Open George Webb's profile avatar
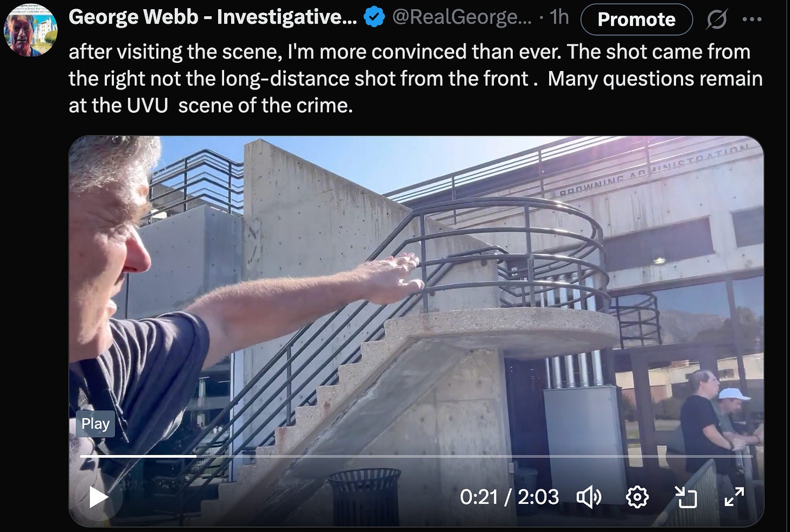The width and height of the screenshot is (790, 532). (x=30, y=30)
